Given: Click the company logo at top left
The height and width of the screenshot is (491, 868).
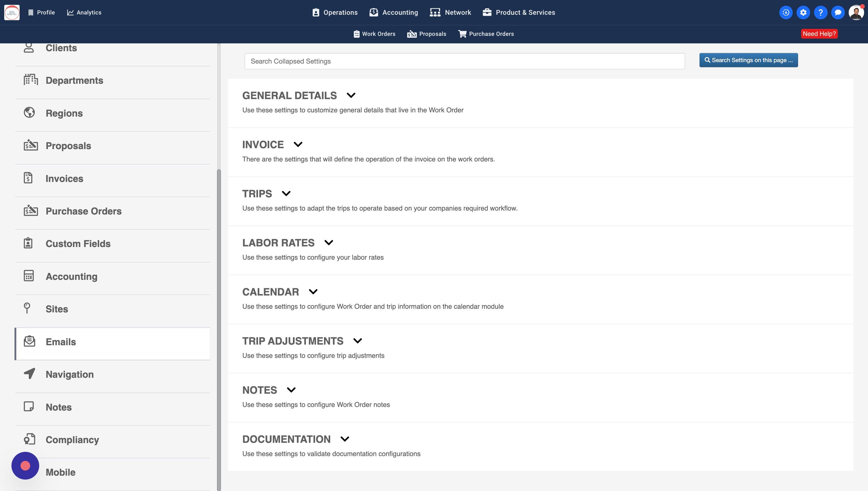Looking at the screenshot, I should coord(12,12).
